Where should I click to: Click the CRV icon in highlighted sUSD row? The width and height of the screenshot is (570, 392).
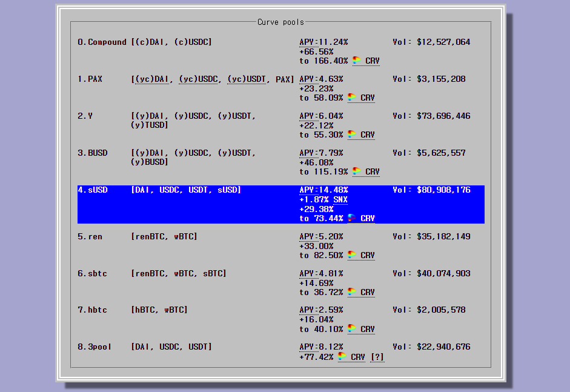pyautogui.click(x=352, y=218)
